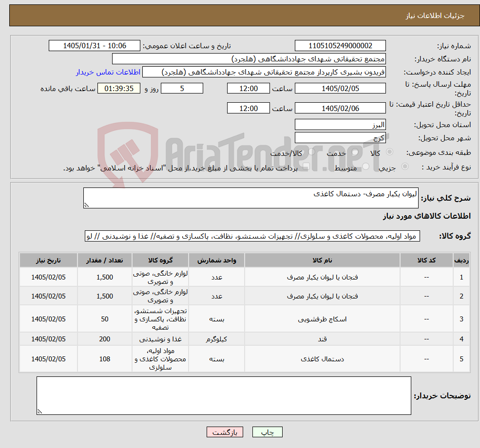Click the تعداد / مقدار column header
This screenshot has width=480, height=448.
point(104,260)
